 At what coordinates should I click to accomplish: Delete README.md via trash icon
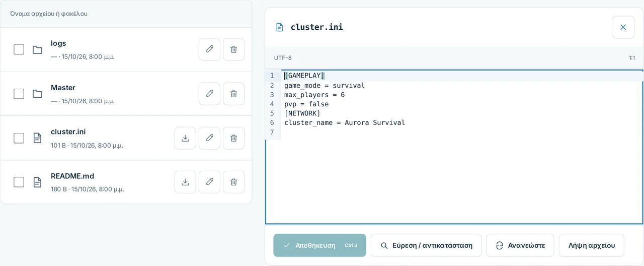pos(233,182)
